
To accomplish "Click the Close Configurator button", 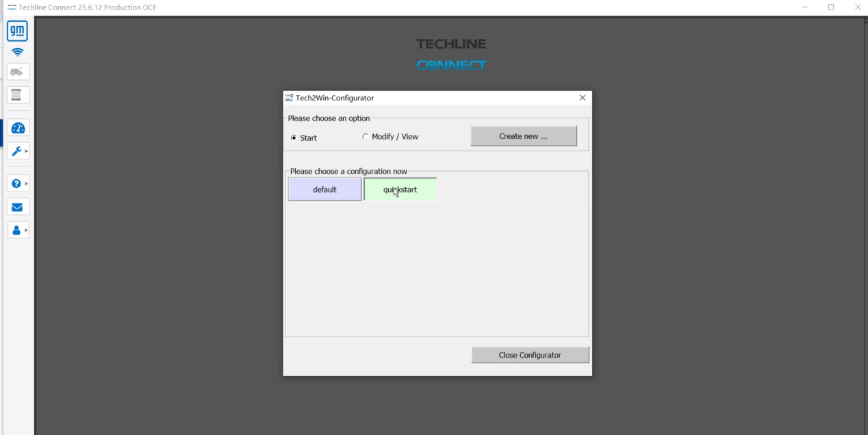I will pos(530,355).
